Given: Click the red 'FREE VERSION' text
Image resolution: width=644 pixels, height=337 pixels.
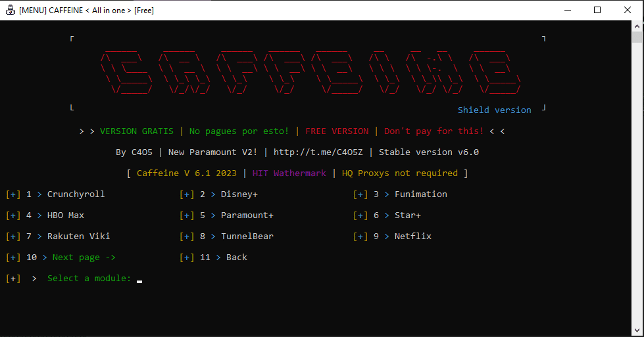Looking at the screenshot, I should pyautogui.click(x=337, y=131).
